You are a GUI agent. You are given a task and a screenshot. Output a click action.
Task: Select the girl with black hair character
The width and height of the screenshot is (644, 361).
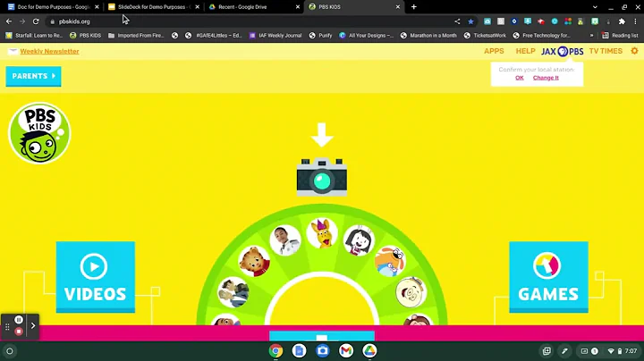point(359,240)
